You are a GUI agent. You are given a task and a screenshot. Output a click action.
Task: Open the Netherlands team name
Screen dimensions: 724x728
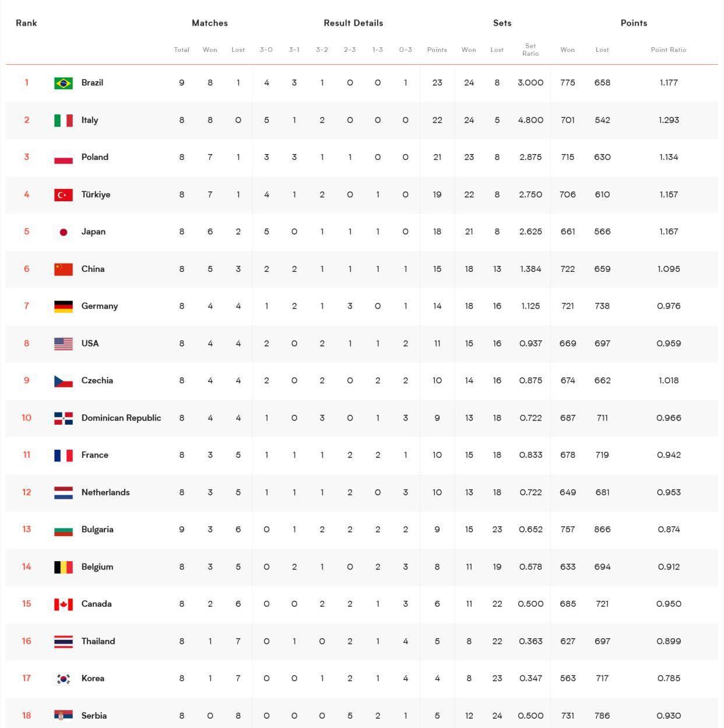point(106,492)
